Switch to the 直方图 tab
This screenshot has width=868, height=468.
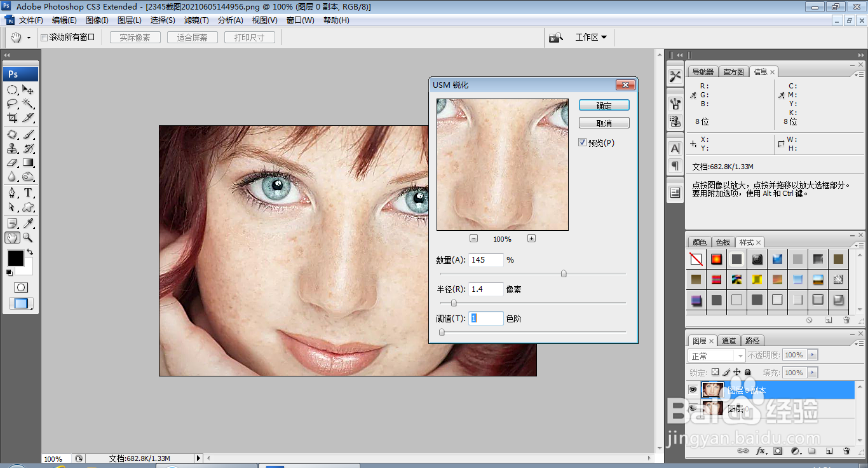[x=733, y=72]
